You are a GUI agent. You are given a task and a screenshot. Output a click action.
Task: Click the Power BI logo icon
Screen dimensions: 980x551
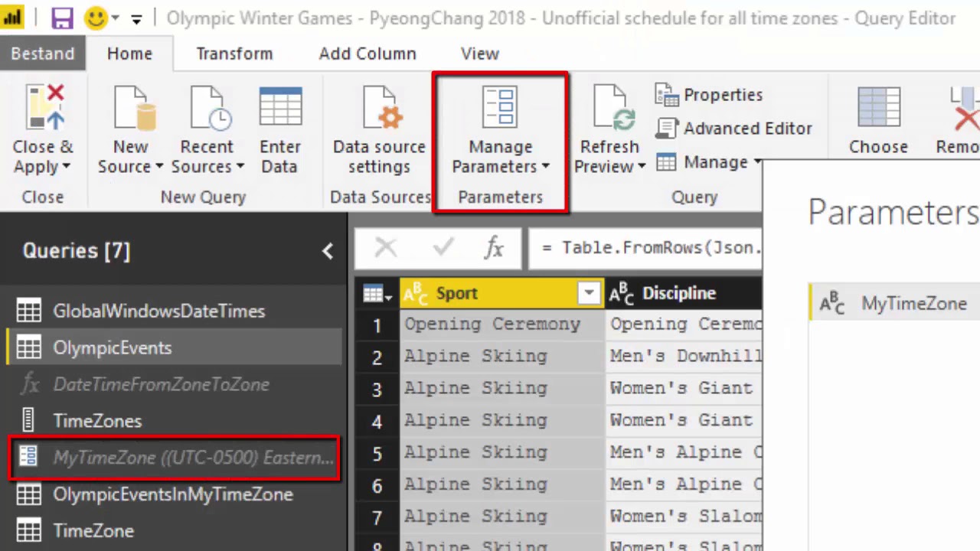pos(12,18)
